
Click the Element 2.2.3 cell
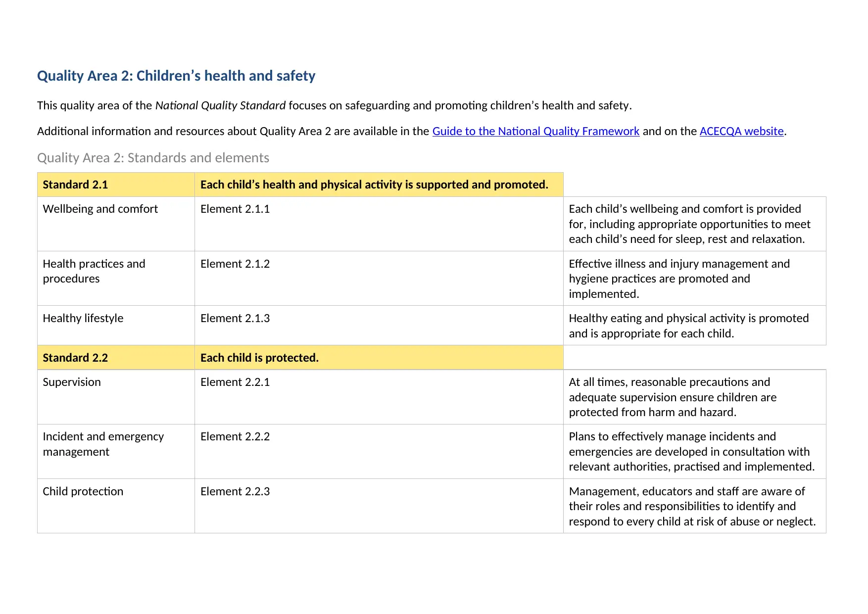(379, 506)
